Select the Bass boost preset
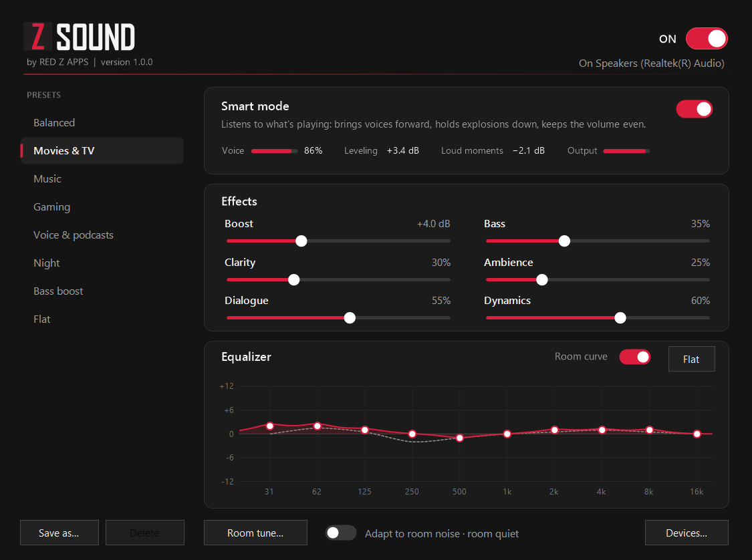 pos(102,291)
